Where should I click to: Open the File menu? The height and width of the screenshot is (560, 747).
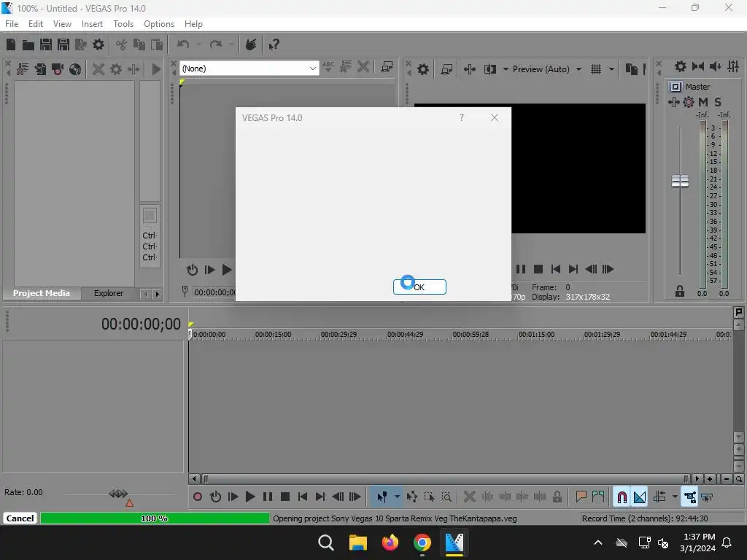coord(12,24)
